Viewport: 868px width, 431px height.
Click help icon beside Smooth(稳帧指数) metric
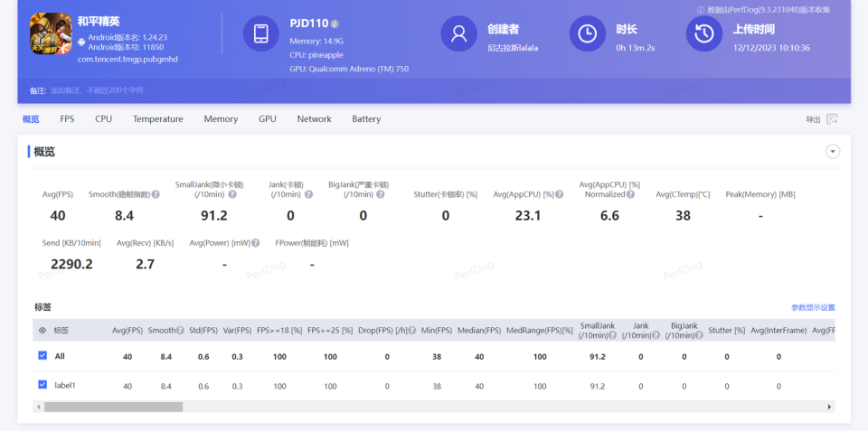(x=156, y=195)
